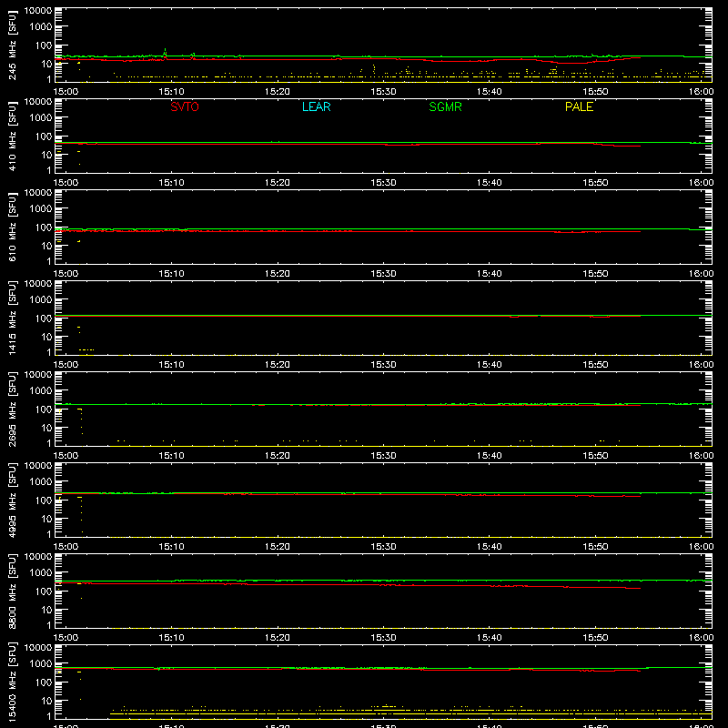Click 15:20 tick label under the 410 MHz plot
728x728 pixels.
[x=278, y=183]
